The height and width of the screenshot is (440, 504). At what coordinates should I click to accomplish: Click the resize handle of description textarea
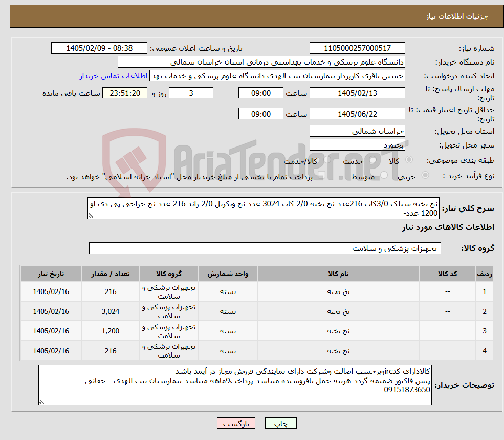pos(91,216)
